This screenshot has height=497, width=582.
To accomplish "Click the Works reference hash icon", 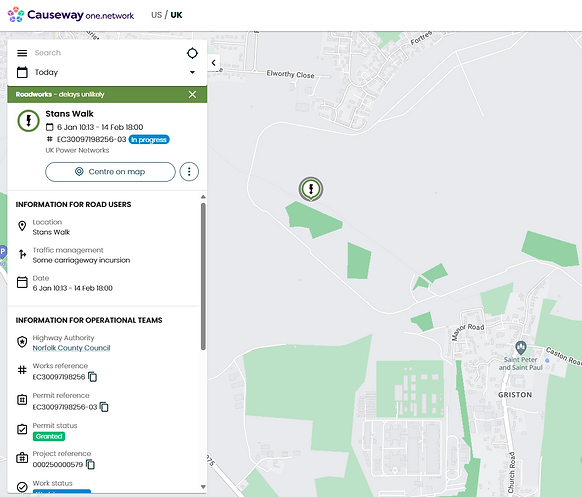I will pyautogui.click(x=22, y=370).
